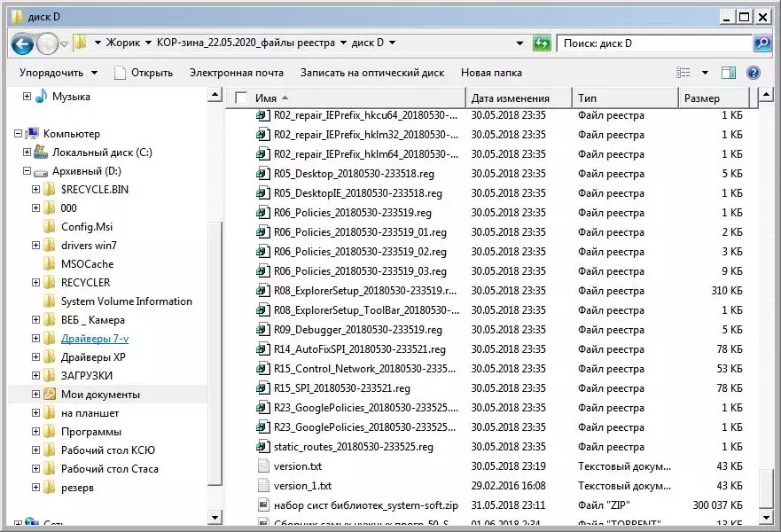The height and width of the screenshot is (532, 781).
Task: Click the folder icon at address bar start
Action: click(x=81, y=43)
